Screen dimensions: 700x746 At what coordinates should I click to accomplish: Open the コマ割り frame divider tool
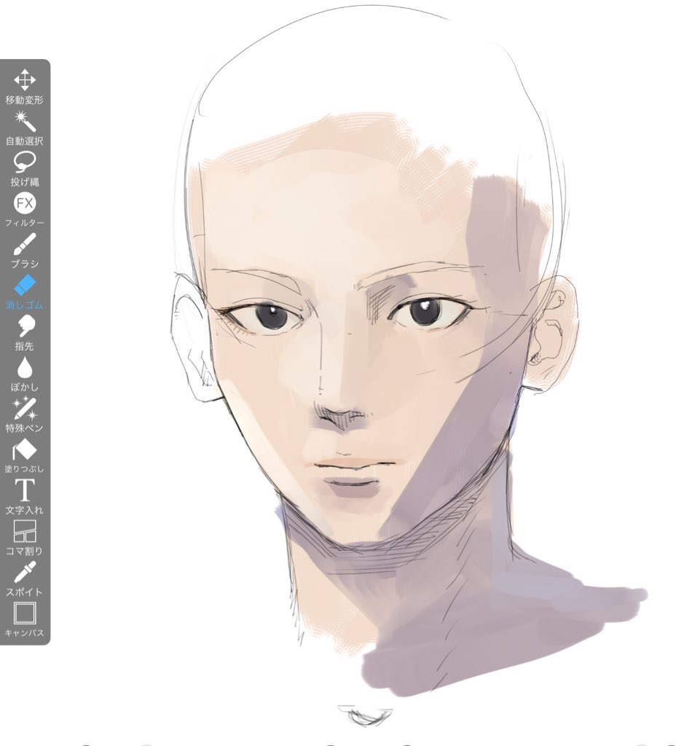click(x=25, y=538)
